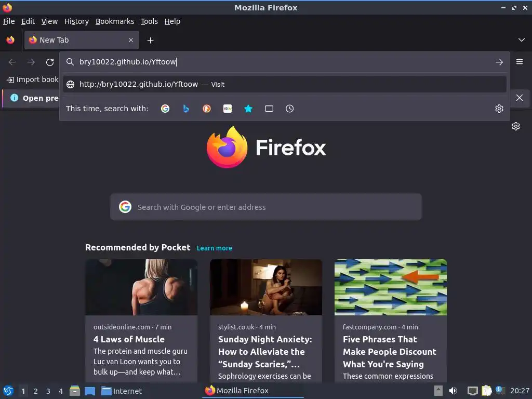Click the Back navigation arrow
The width and height of the screenshot is (532, 399).
click(x=12, y=62)
